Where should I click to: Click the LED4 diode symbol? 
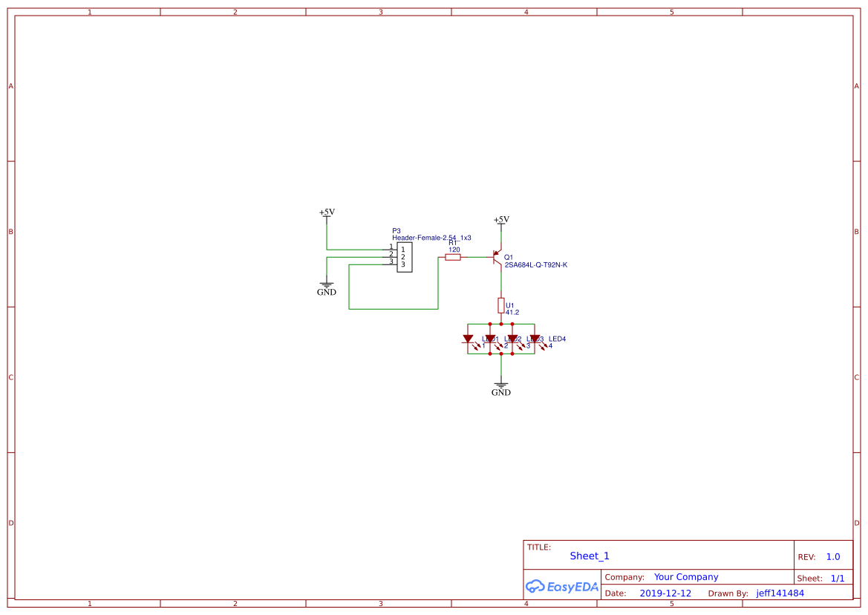point(535,339)
